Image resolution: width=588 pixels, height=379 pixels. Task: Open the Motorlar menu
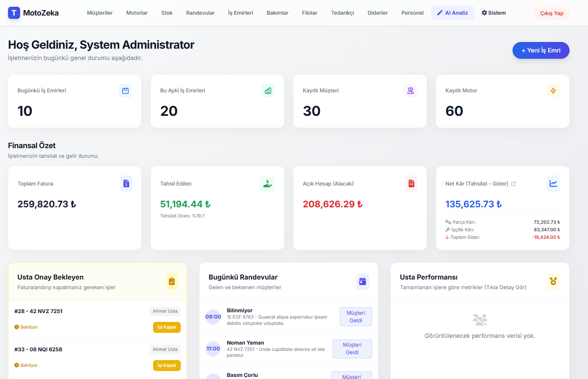(x=137, y=13)
